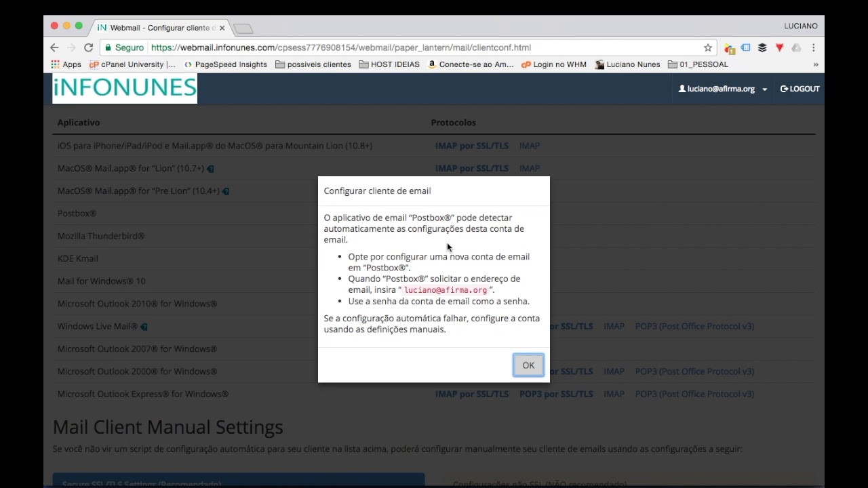Select IMAP por SSL/TLS for MacOS Lion
Viewport: 868px width, 488px height.
point(471,168)
